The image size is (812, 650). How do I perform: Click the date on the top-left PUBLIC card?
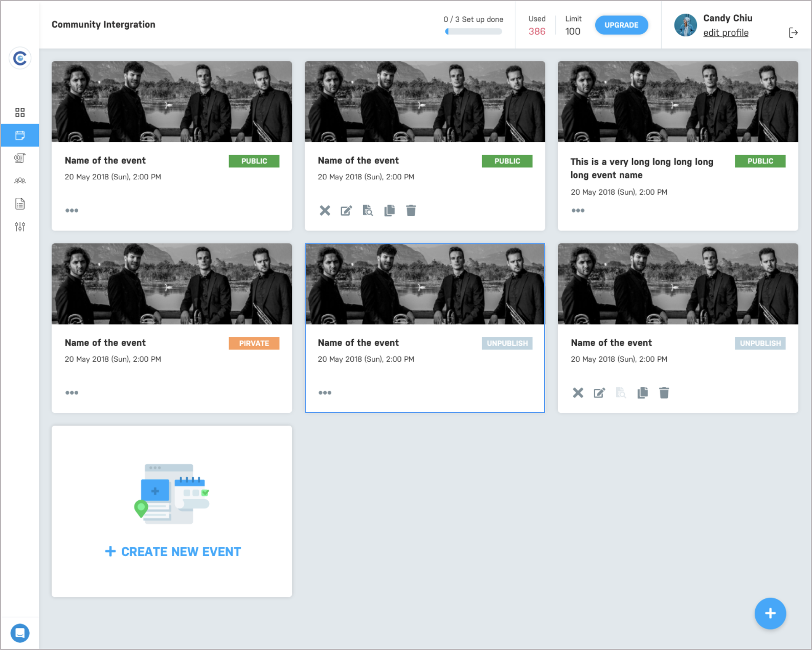(112, 177)
